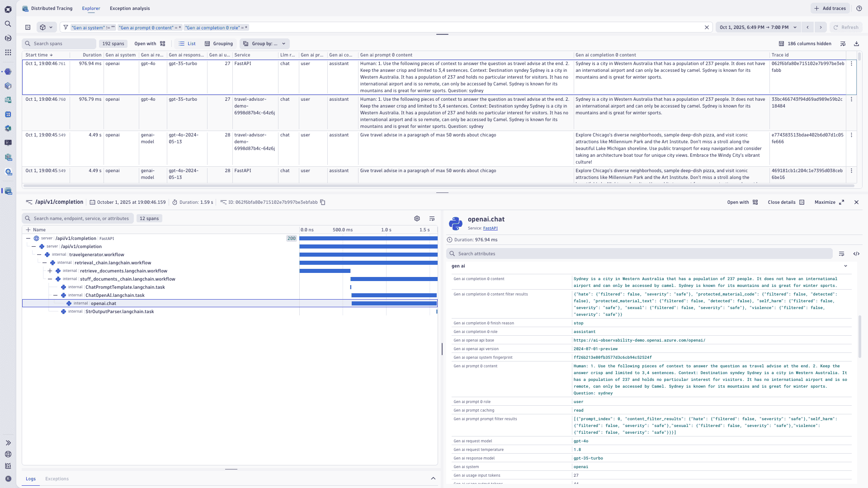Click the search magnifier in the left sidebar

pyautogui.click(x=8, y=24)
